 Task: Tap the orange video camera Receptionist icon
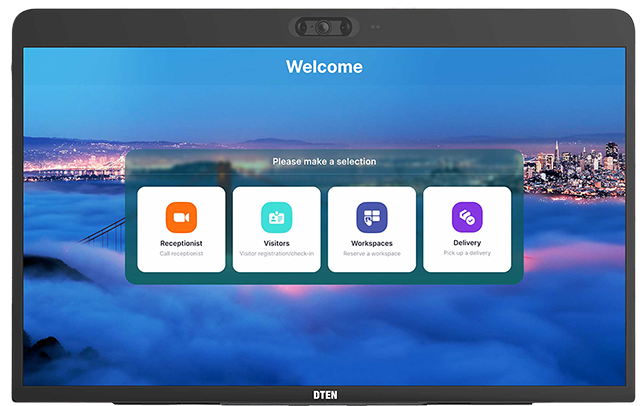click(x=181, y=217)
